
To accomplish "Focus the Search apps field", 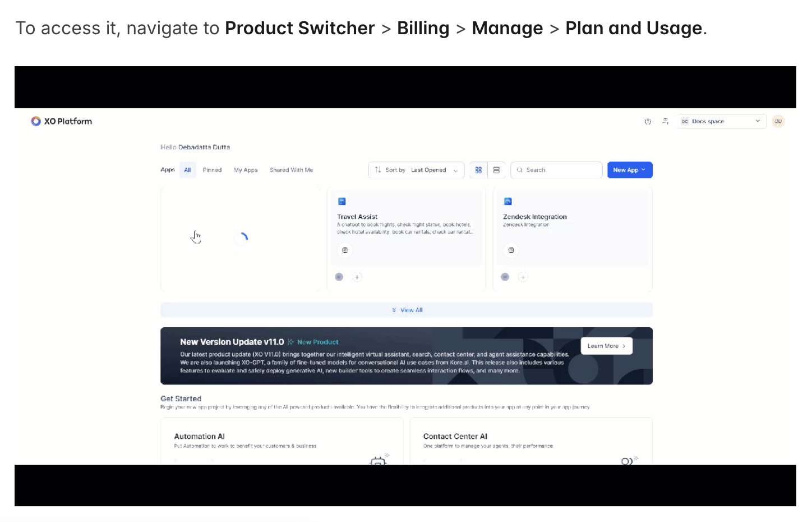I will tap(556, 170).
